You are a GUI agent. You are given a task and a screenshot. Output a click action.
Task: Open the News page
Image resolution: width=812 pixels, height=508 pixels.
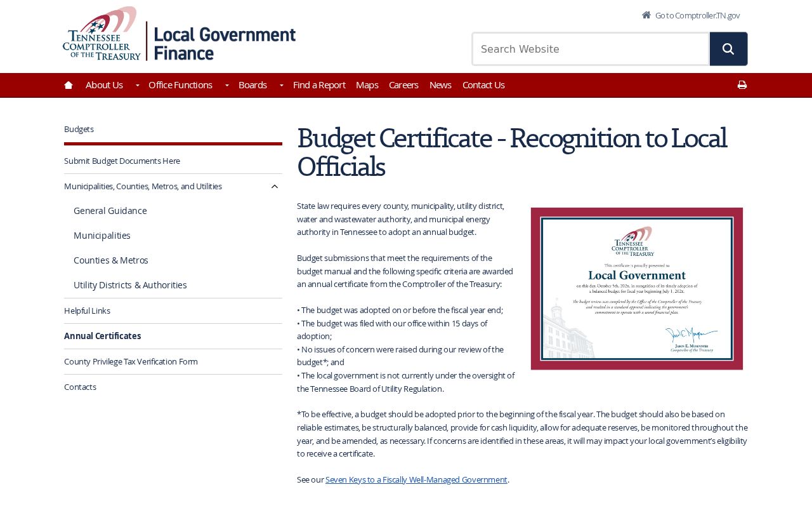click(440, 85)
